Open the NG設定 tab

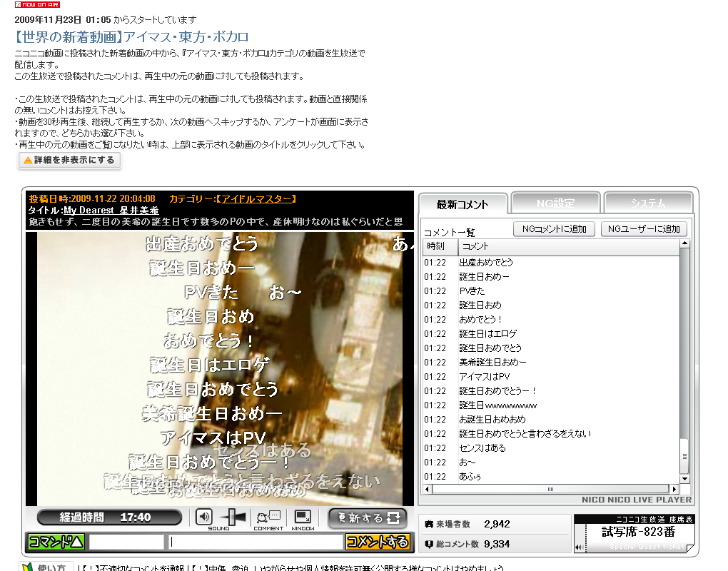pyautogui.click(x=555, y=203)
